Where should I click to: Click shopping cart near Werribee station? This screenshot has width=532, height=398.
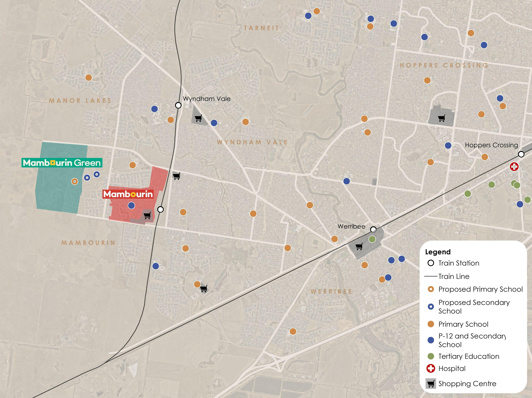359,247
